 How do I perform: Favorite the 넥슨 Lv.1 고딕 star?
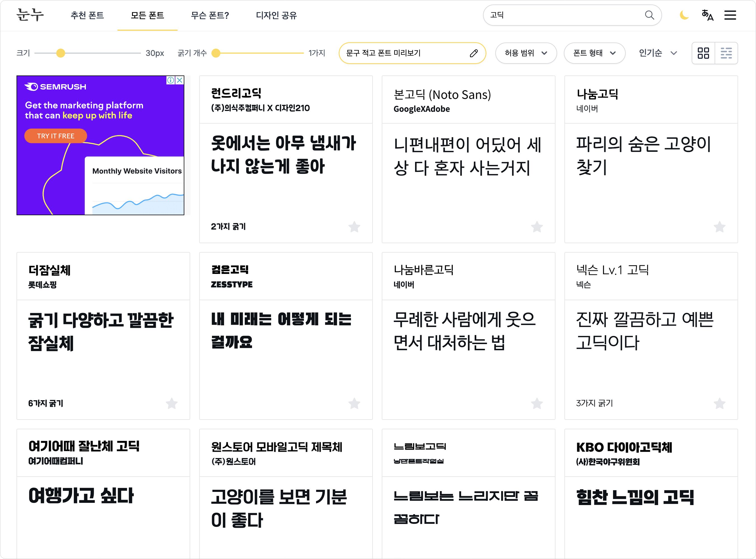(x=719, y=403)
